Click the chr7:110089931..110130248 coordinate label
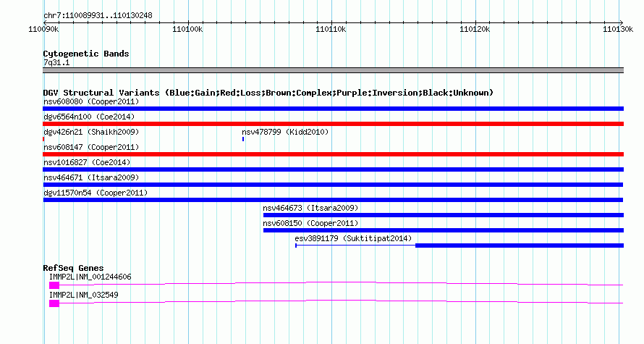 pyautogui.click(x=98, y=16)
